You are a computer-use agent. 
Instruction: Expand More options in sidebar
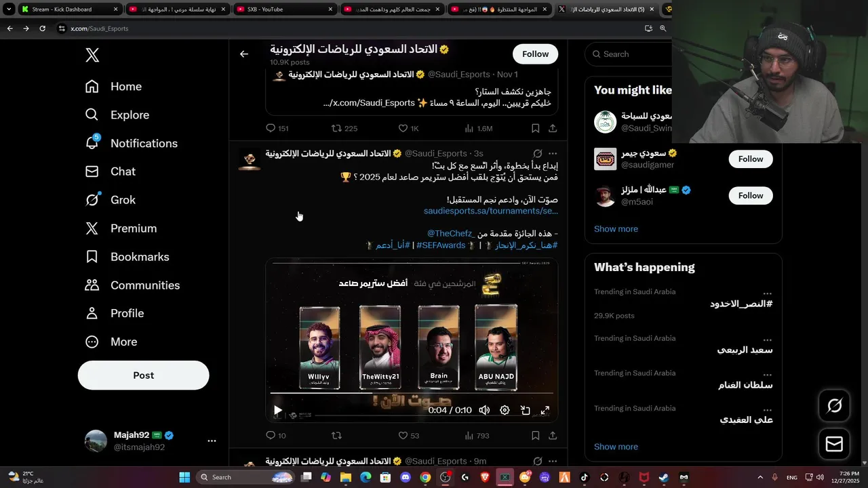(x=111, y=342)
